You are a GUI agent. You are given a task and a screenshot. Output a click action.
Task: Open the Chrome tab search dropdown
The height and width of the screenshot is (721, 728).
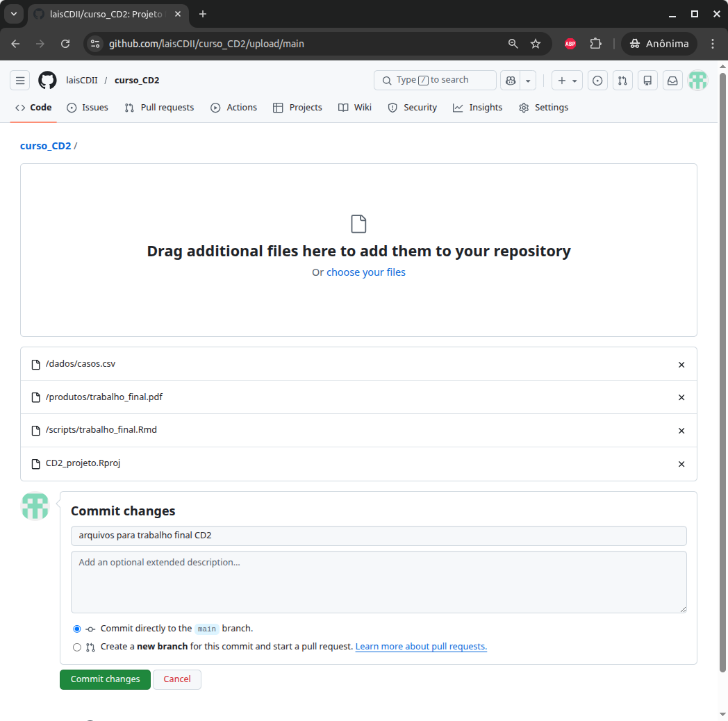tap(13, 14)
